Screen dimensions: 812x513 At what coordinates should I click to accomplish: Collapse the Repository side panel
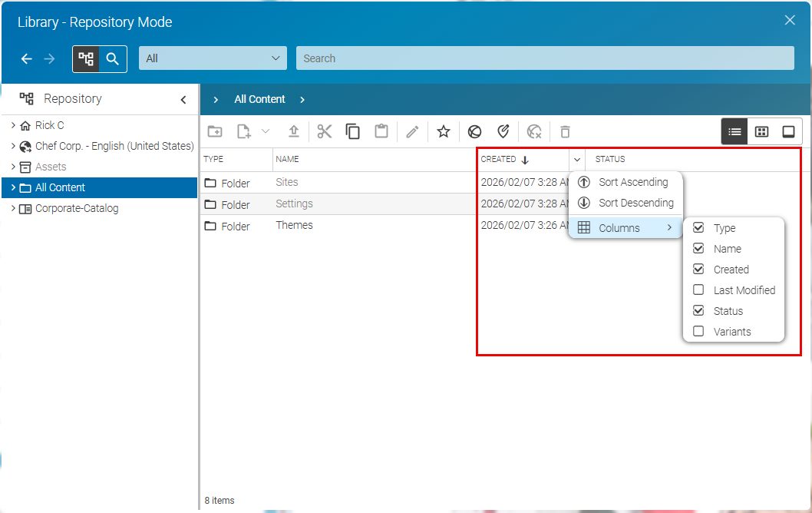(x=183, y=99)
